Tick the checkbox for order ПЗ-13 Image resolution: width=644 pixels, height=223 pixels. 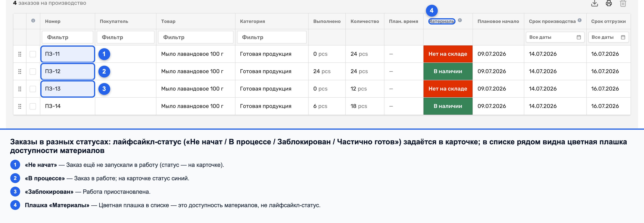click(x=33, y=89)
